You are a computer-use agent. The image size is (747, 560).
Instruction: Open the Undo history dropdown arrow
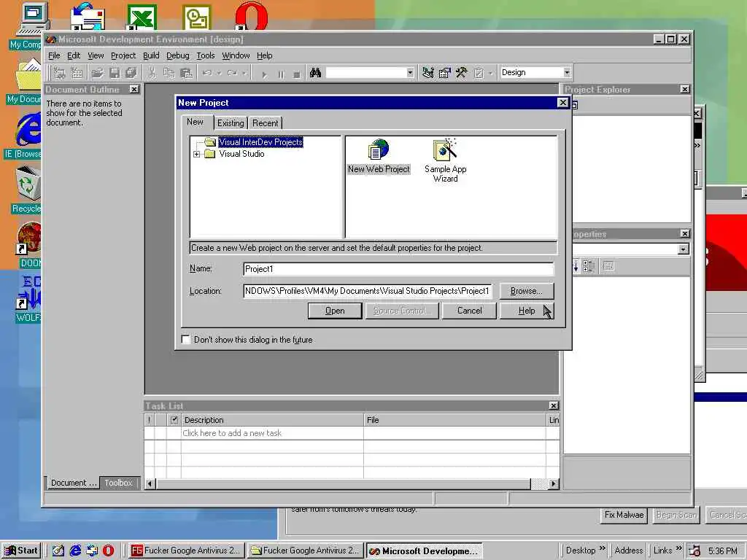point(219,74)
